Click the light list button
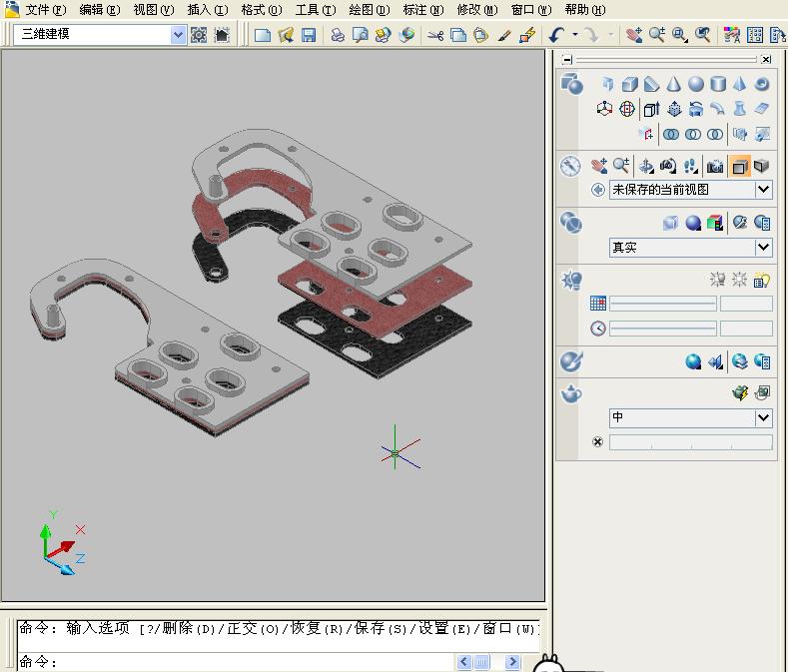 click(762, 280)
